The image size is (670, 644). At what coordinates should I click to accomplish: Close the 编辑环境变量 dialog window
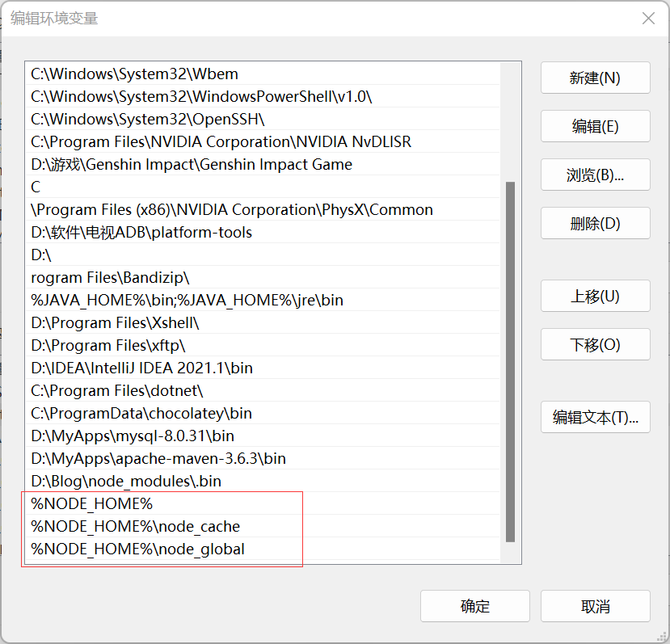(x=648, y=19)
